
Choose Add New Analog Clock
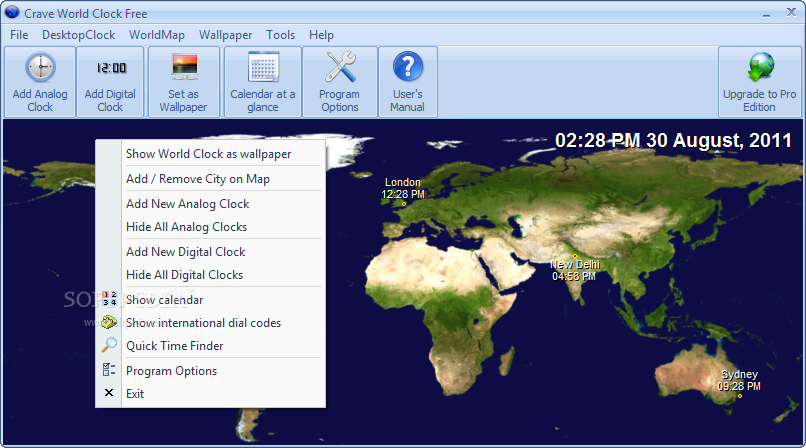[211, 204]
